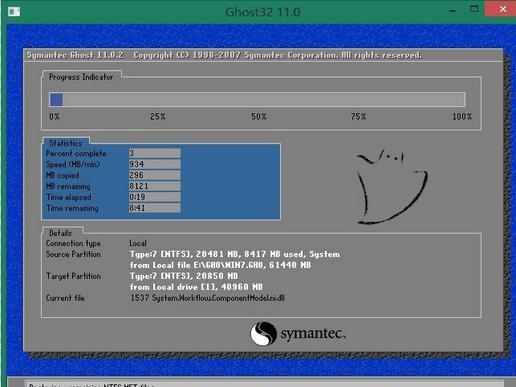
Task: Click the Speed (MB/min) label
Action: point(73,164)
